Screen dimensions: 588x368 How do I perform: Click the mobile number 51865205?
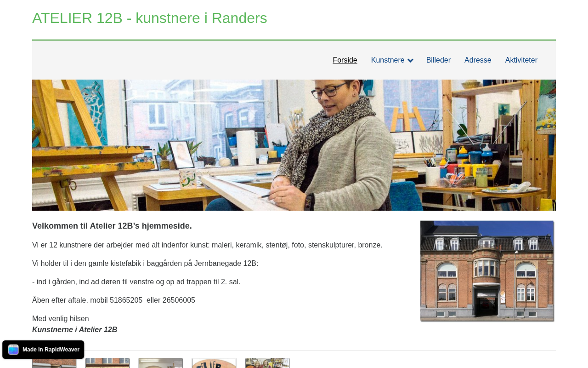point(126,300)
